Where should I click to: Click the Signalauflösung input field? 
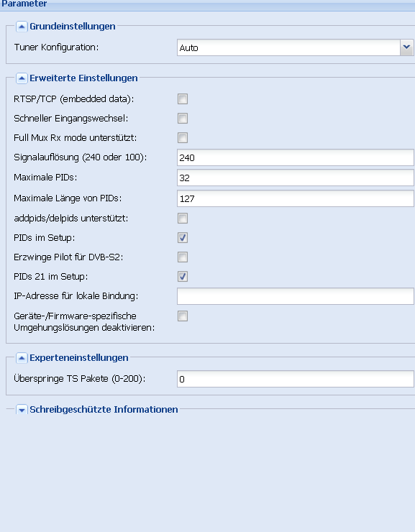(295, 157)
